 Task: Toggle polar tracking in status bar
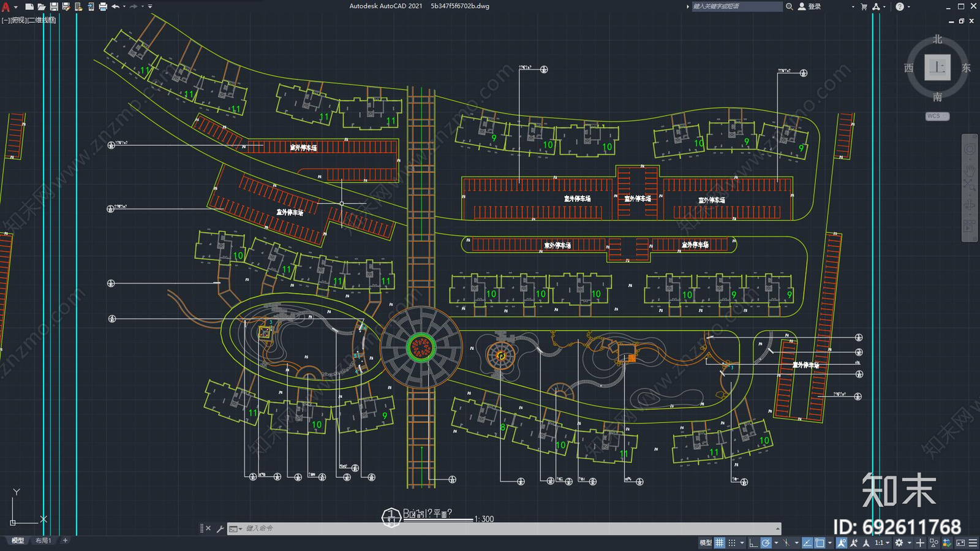click(766, 542)
